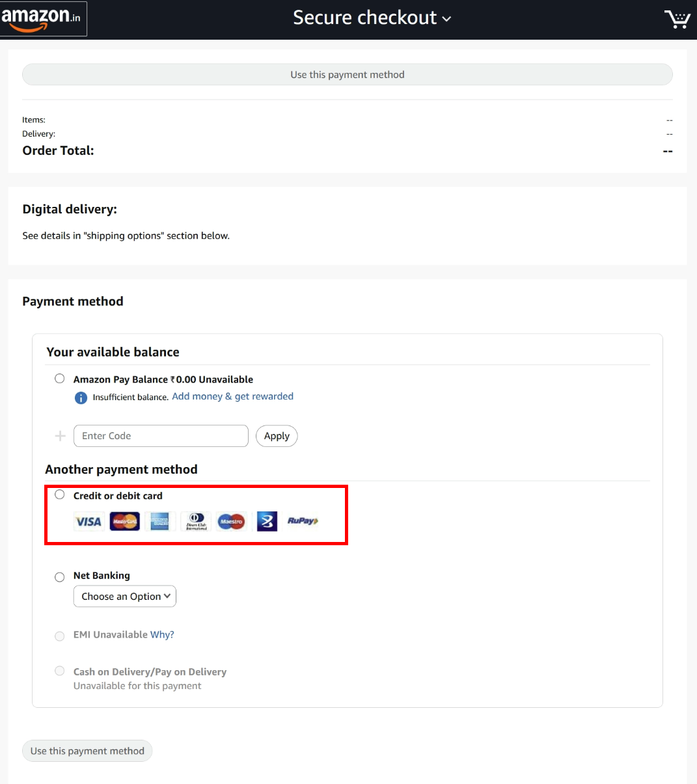
Task: Click the RuPay logo
Action: coord(303,521)
